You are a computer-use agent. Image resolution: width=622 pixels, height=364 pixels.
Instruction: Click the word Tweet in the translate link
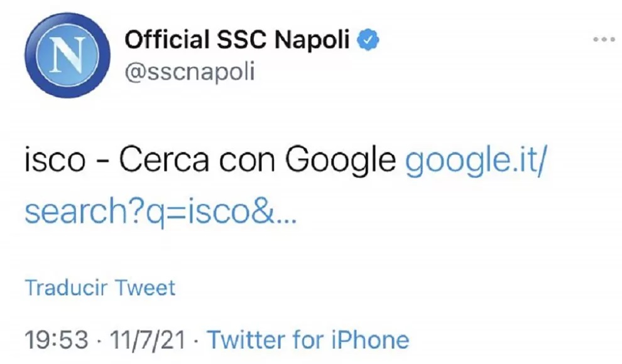[x=145, y=288]
